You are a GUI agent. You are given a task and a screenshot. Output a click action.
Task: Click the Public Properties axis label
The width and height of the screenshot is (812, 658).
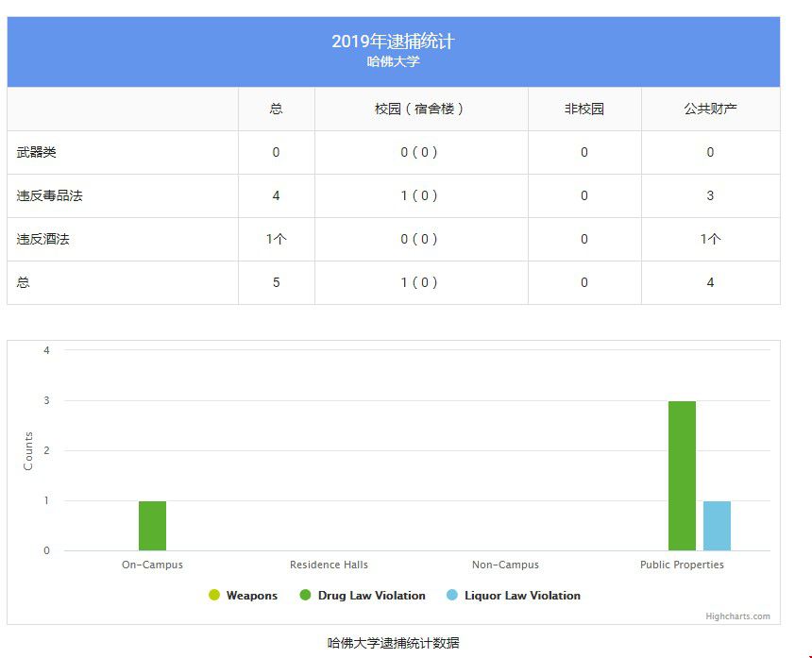682,565
